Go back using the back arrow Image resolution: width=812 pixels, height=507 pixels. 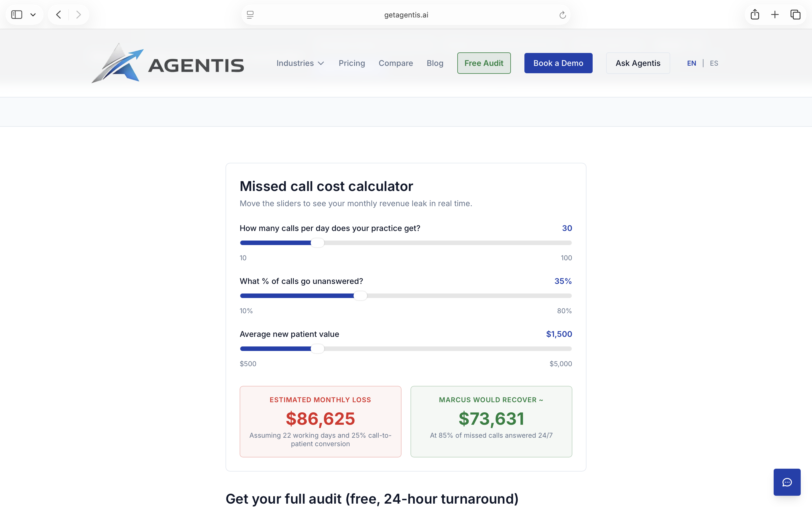(59, 15)
